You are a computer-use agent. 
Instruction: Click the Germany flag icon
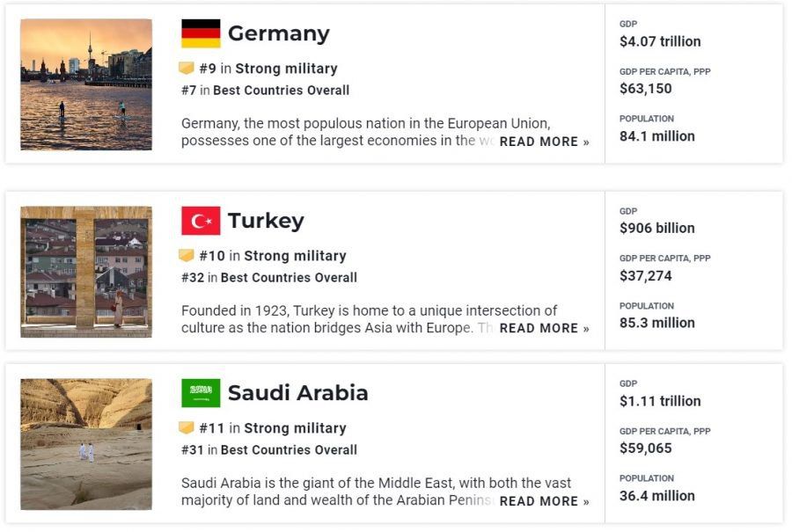coord(201,33)
